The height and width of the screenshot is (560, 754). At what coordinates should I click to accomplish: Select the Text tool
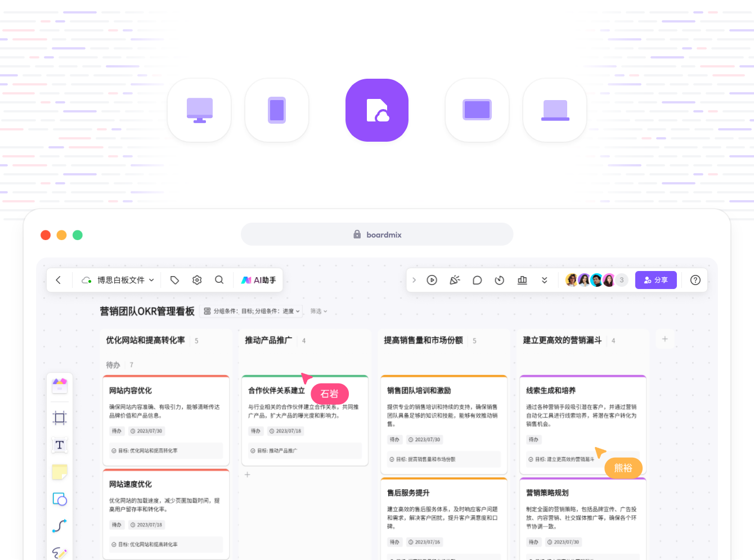tap(60, 445)
